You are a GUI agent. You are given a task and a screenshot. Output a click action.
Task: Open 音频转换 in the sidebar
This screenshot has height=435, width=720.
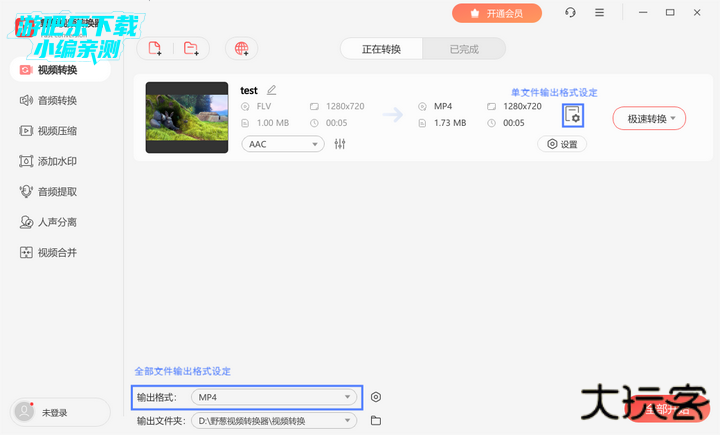pos(57,100)
